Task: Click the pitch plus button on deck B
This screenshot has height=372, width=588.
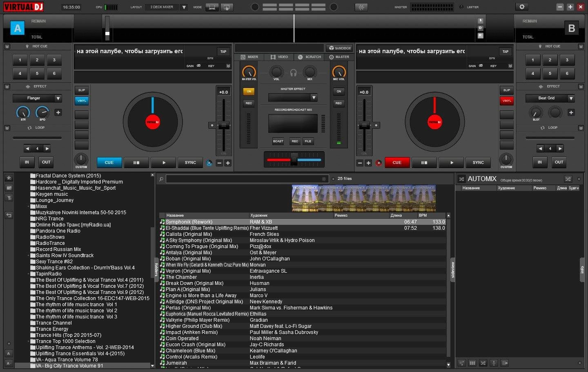Action: point(368,163)
